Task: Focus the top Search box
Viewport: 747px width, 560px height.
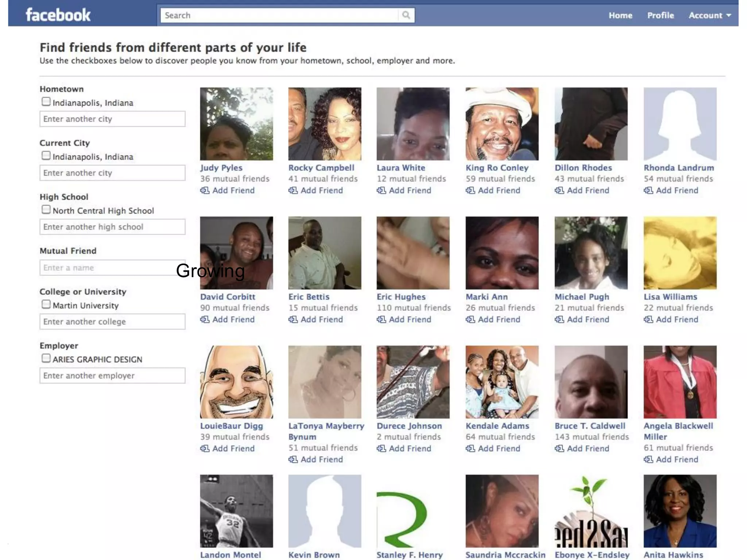Action: 279,15
